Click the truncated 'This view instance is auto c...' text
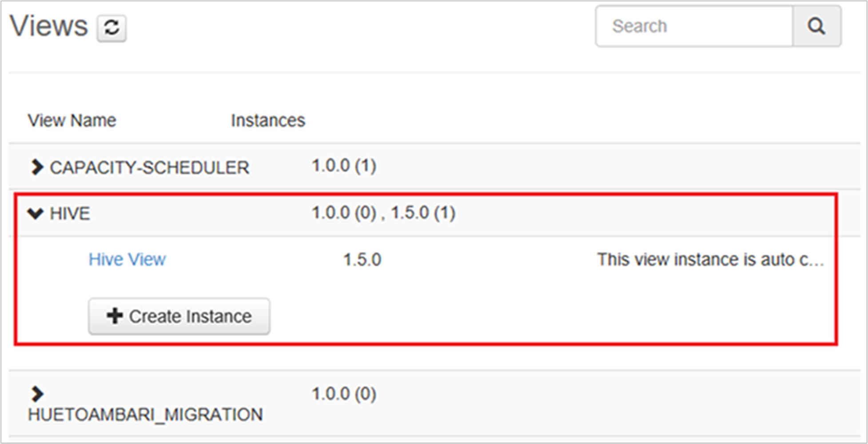This screenshot has height=444, width=868. point(710,259)
